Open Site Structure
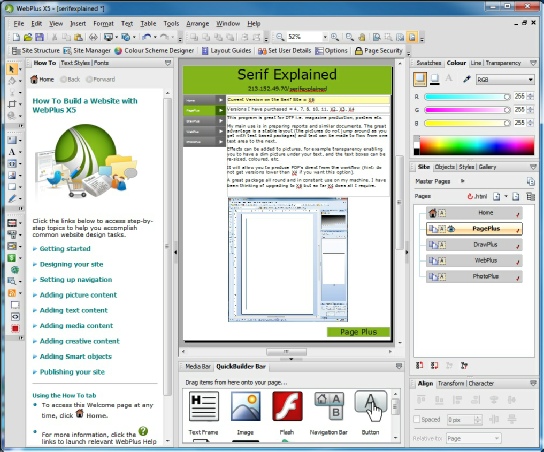This screenshot has height=452, width=544. click(x=35, y=51)
